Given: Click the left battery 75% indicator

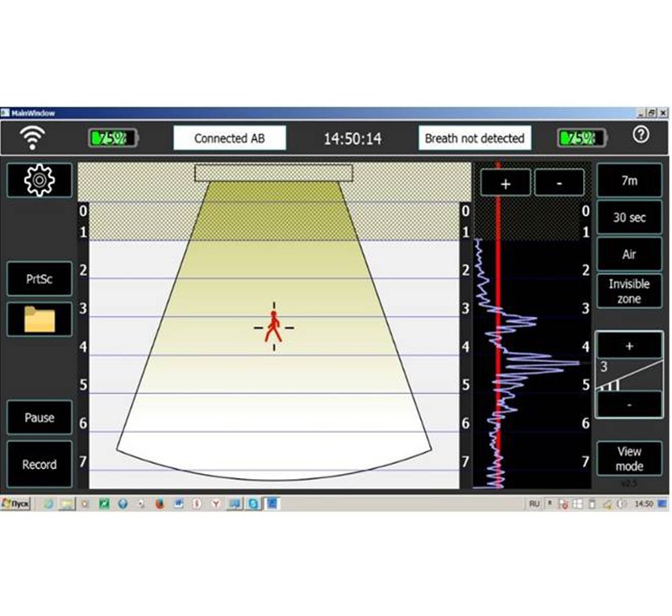Looking at the screenshot, I should click(113, 138).
